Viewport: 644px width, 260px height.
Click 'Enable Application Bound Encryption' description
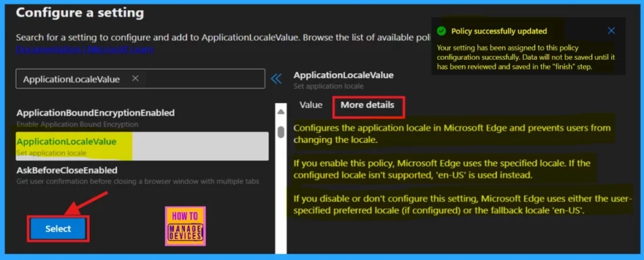(x=77, y=124)
